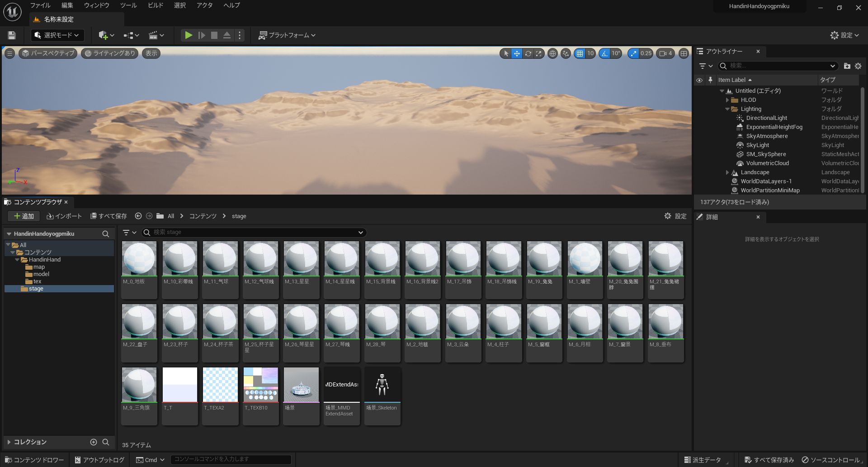The image size is (868, 467).
Task: Open the ビルド menu
Action: click(156, 5)
